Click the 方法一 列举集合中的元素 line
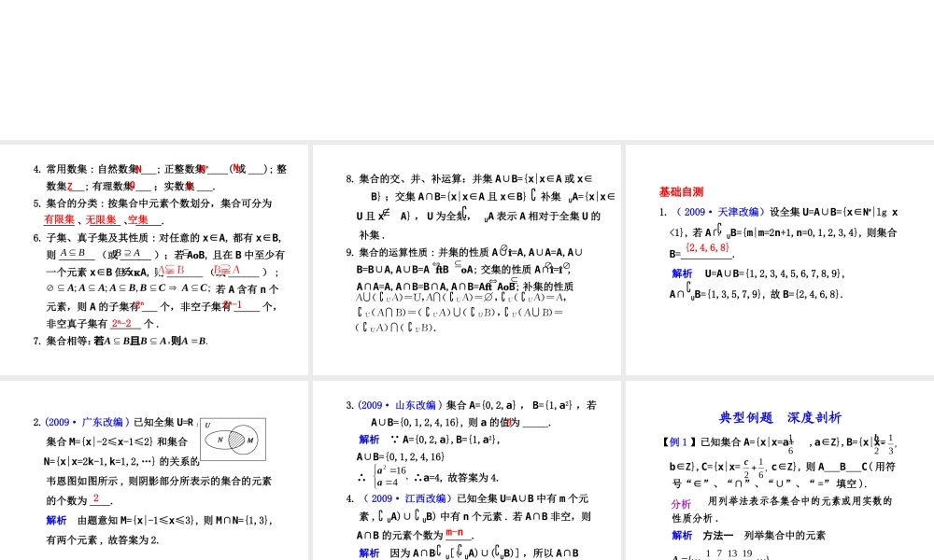 [x=764, y=536]
